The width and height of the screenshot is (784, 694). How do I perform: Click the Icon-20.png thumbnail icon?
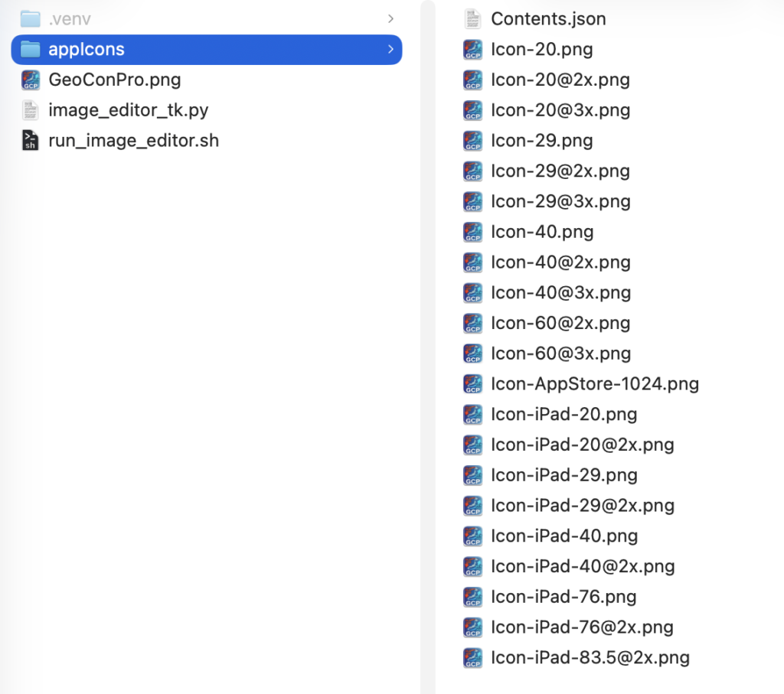point(472,50)
